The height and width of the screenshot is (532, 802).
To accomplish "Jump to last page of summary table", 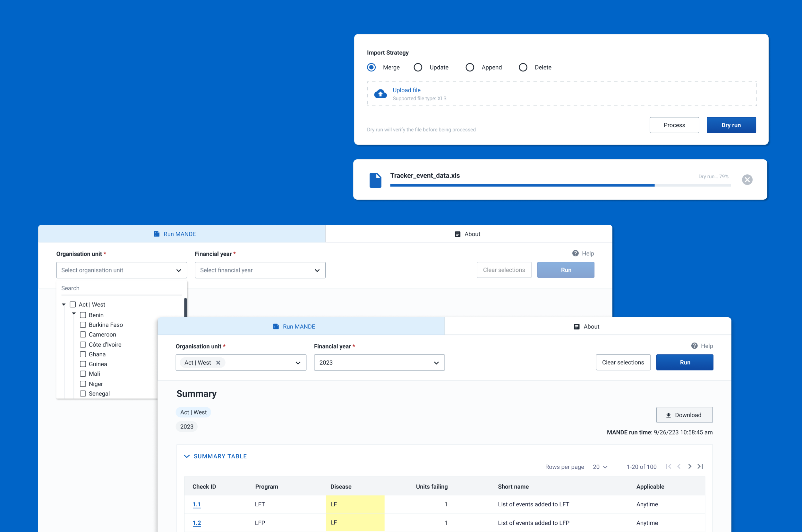I will [x=700, y=467].
